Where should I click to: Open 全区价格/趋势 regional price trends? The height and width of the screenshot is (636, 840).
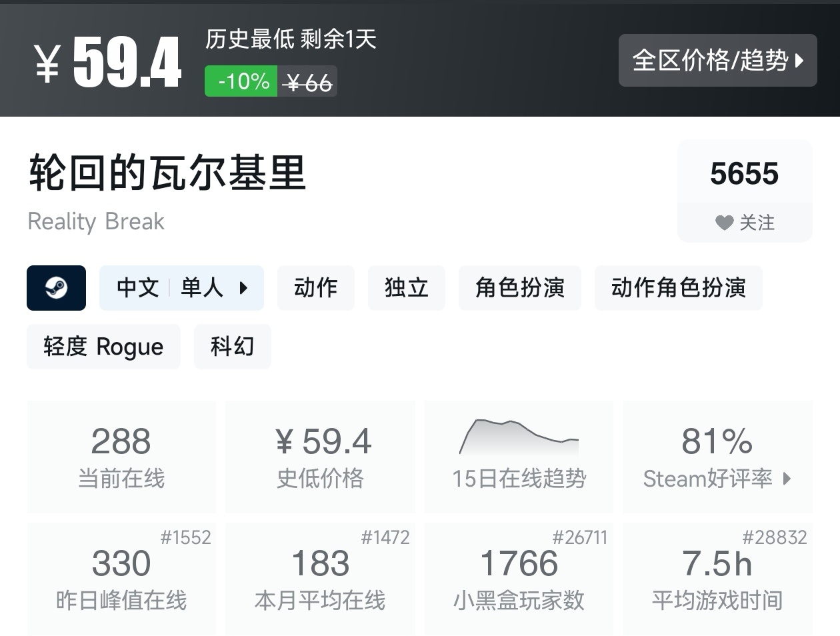(x=717, y=60)
